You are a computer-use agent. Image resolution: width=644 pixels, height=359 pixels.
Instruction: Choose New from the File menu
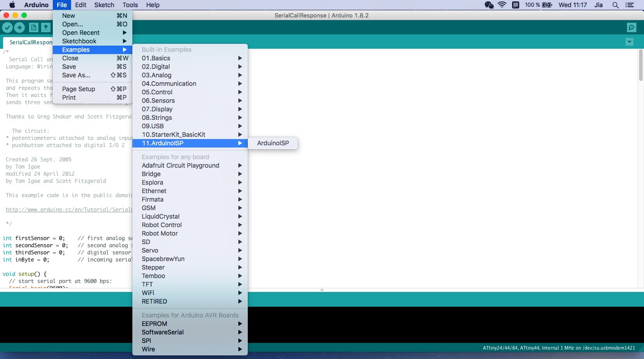[93, 16]
